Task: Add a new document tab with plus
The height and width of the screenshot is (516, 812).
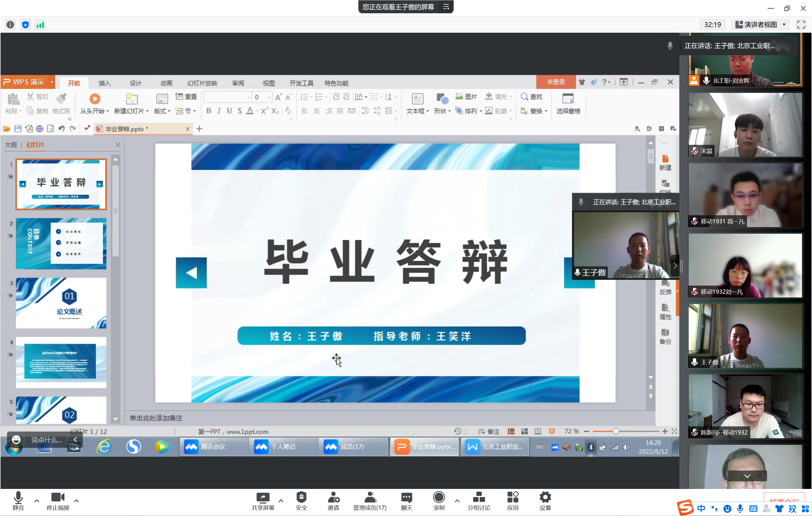Action: tap(199, 129)
